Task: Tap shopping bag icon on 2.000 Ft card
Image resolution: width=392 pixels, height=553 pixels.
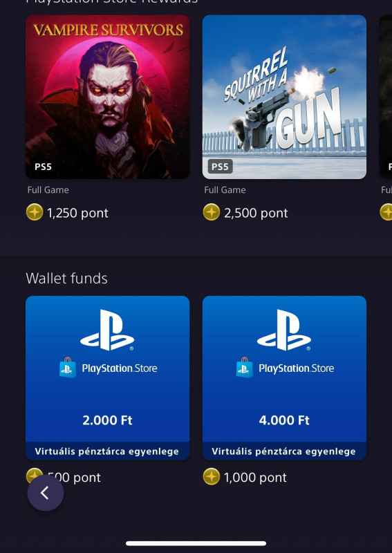Action: 68,368
